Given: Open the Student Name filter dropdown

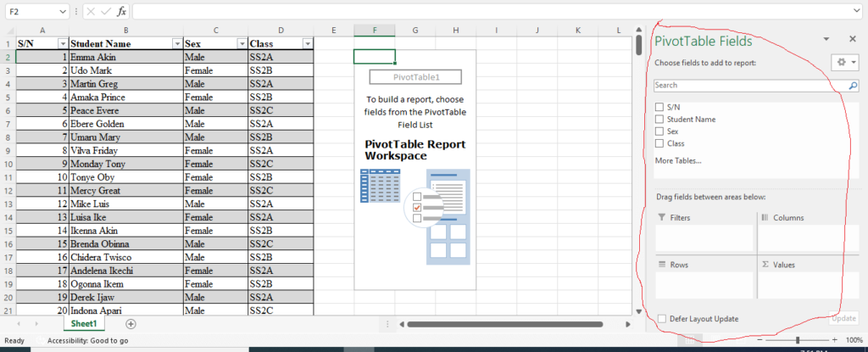Looking at the screenshot, I should (x=177, y=44).
